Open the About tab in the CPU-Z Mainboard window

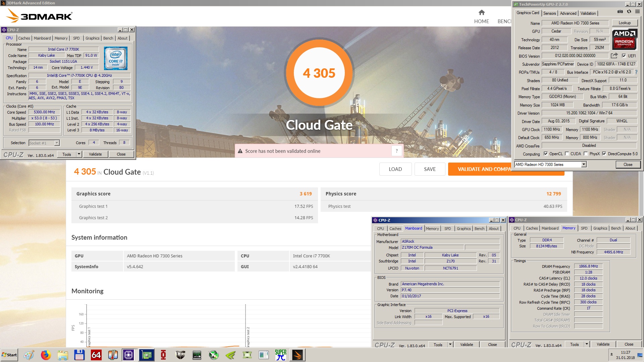click(494, 229)
